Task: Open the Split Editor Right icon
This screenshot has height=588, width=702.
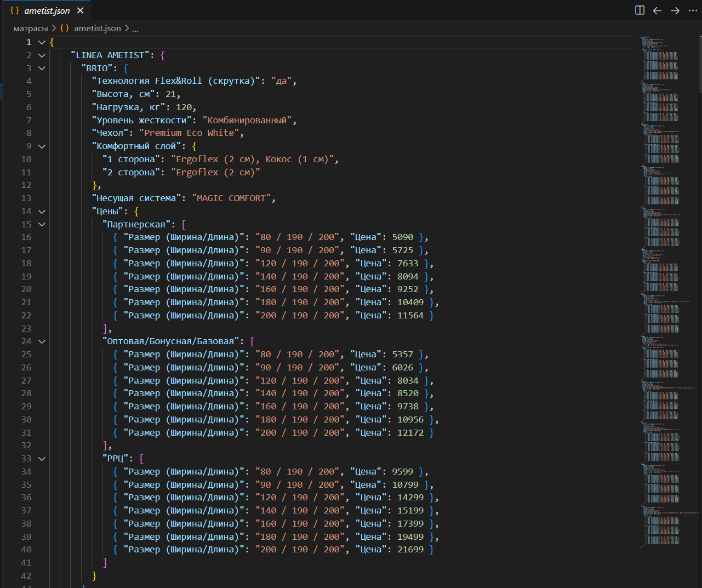Action: 640,10
